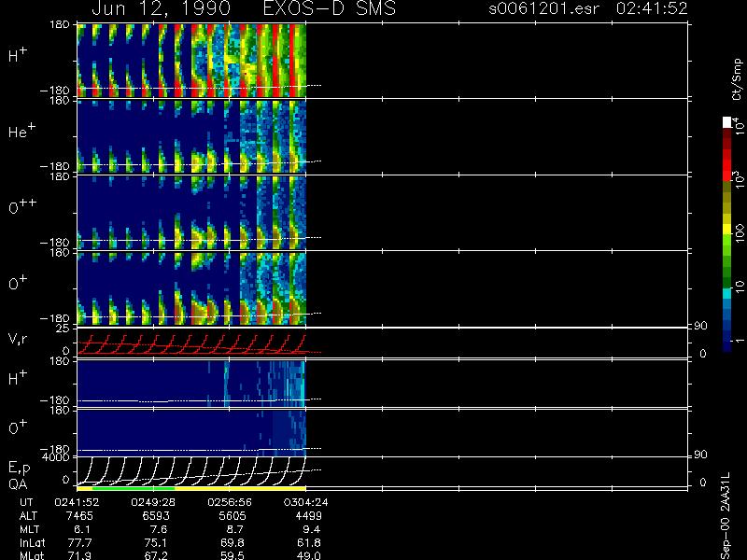Select the He+ panel label
The width and height of the screenshot is (747, 560).
21,131
